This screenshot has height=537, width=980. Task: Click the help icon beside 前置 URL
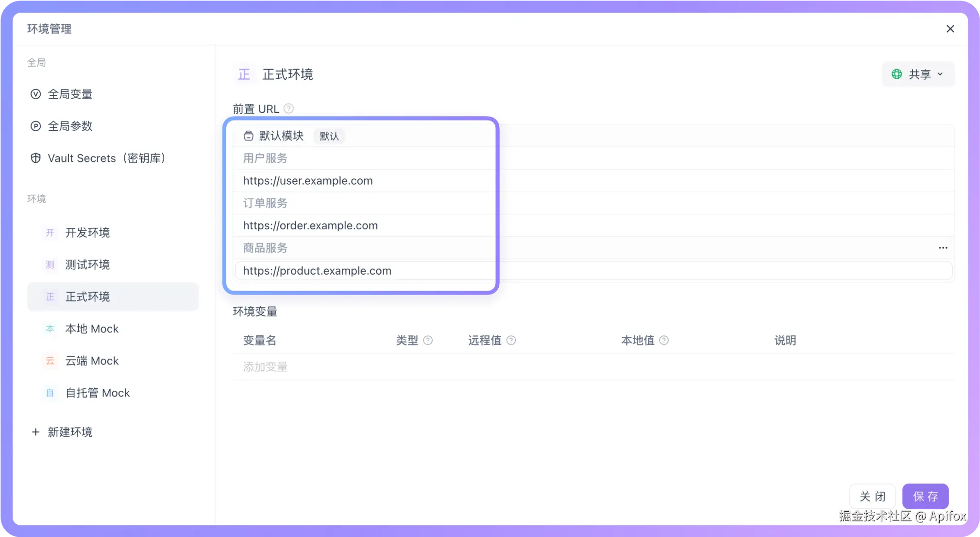click(288, 108)
